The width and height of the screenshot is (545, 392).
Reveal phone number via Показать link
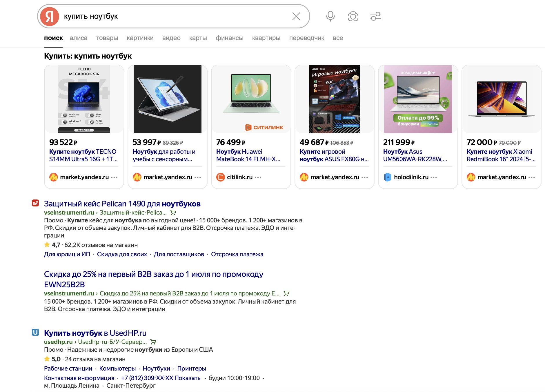[x=187, y=378]
